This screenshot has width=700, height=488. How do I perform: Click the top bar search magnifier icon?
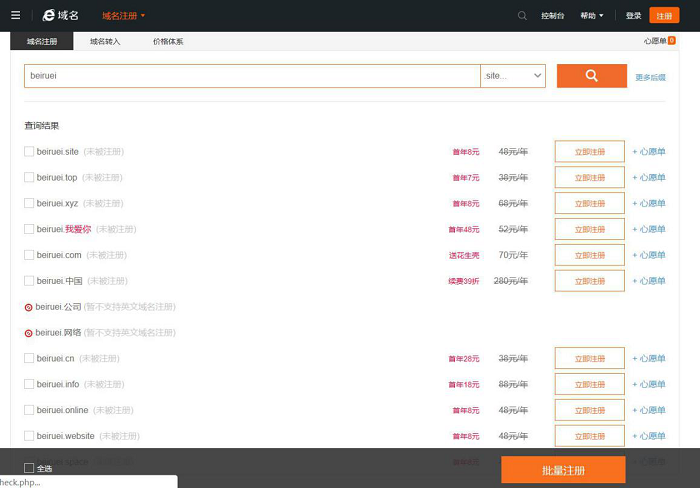point(522,15)
